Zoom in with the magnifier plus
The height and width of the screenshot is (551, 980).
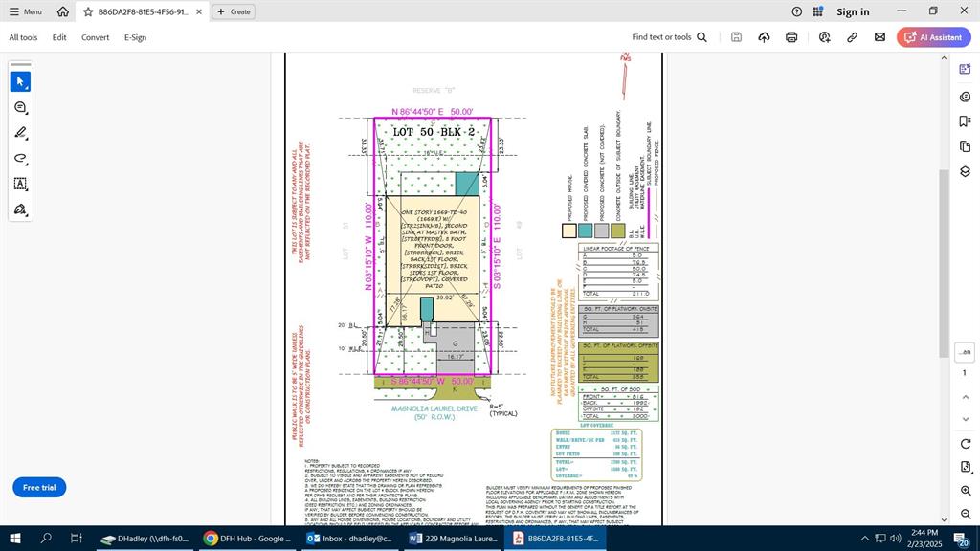pyautogui.click(x=965, y=491)
